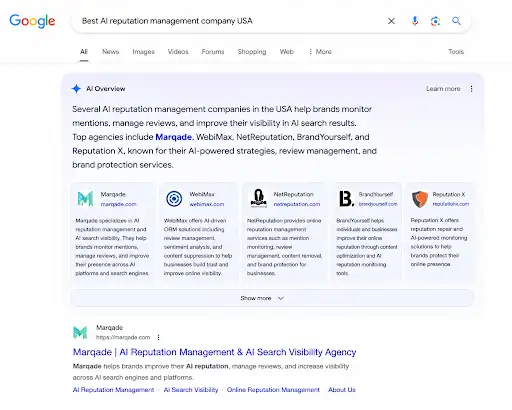Switch to the News tab

(110, 52)
